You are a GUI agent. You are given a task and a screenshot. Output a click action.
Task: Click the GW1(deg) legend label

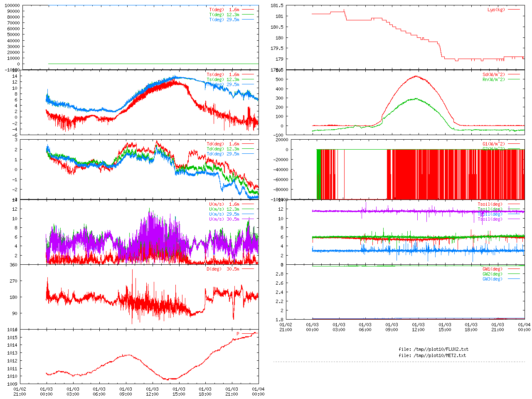click(x=493, y=269)
